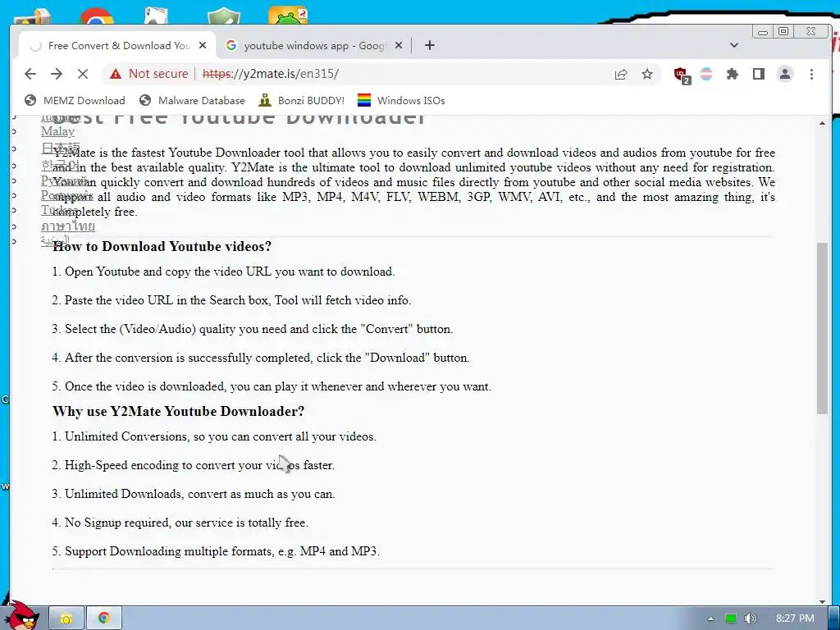Open the green frog game desktop icon
The width and height of the screenshot is (840, 630).
pyautogui.click(x=288, y=15)
